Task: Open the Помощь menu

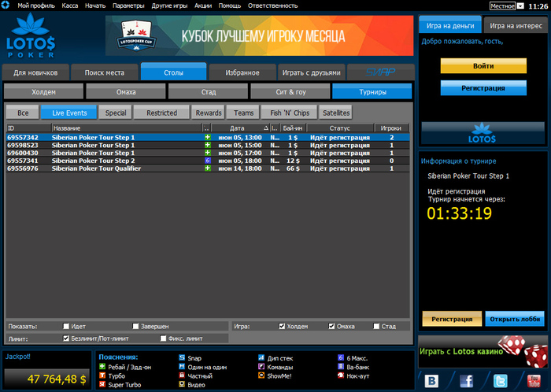Action: coord(230,6)
